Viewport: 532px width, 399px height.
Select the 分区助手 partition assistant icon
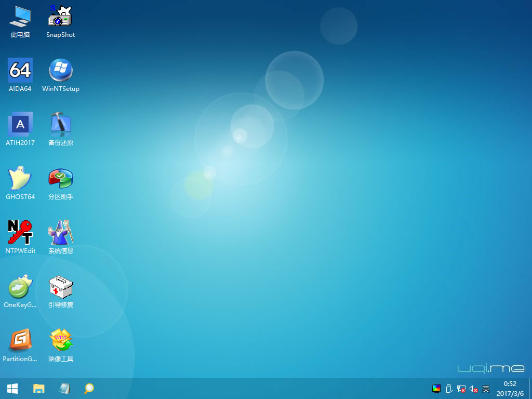click(x=60, y=183)
